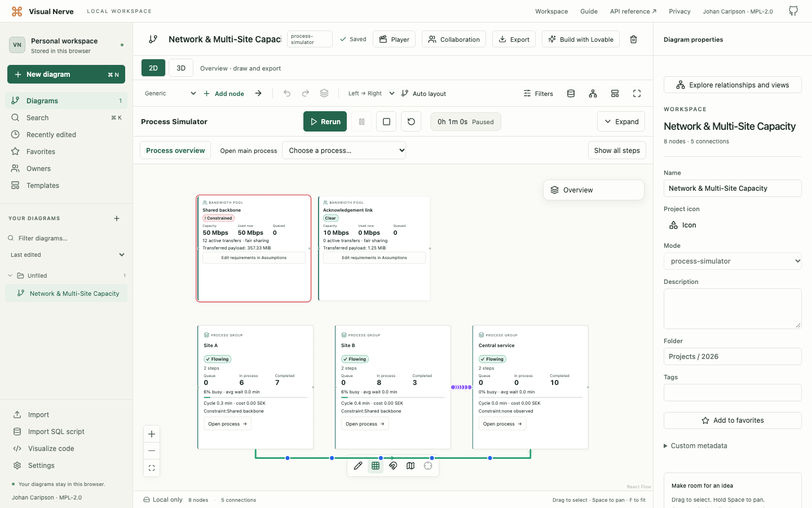Viewport: 812px width, 508px height.
Task: Click the Tags input field
Action: coord(732,393)
